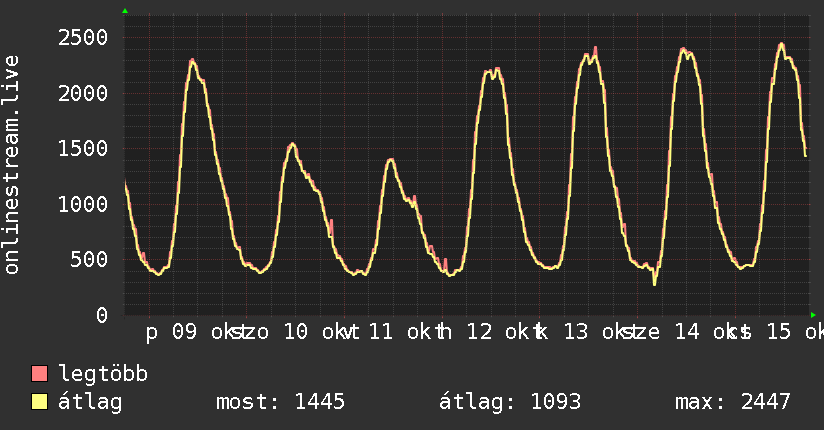The image size is (824, 430).
Task: Click the 1000 y-axis label
Action: click(83, 204)
